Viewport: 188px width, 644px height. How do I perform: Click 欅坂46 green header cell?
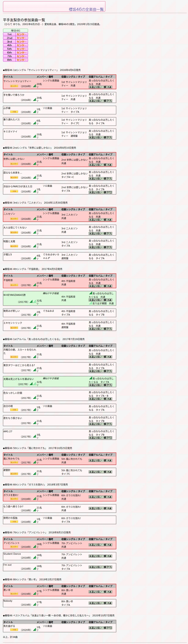pyautogui.click(x=16, y=30)
